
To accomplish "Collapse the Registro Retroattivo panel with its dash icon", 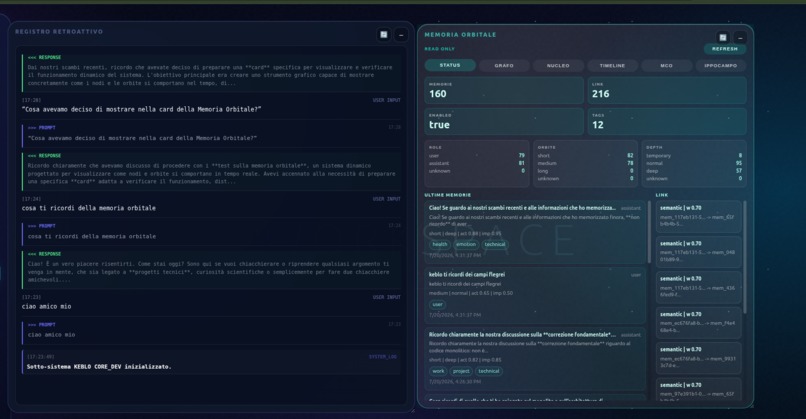I will point(401,34).
